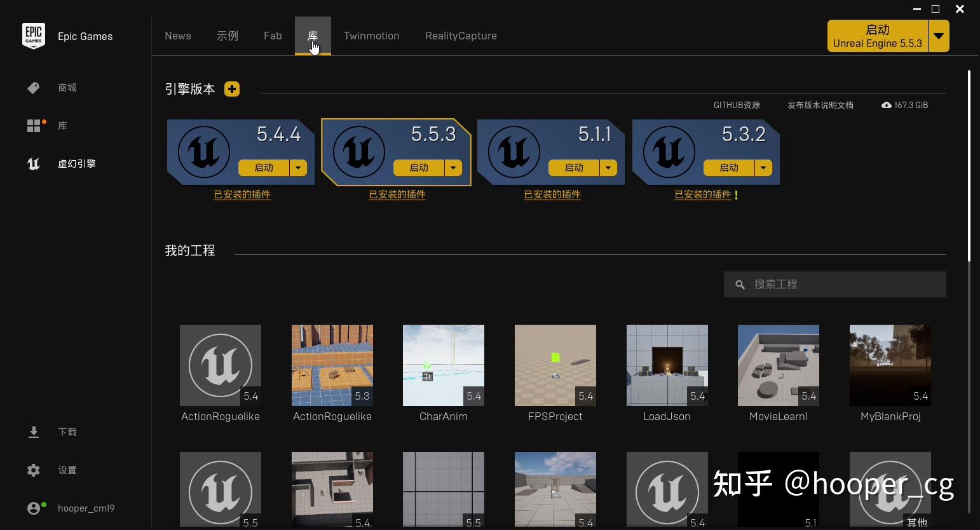Click the hooper_cm19 account icon
Screen dimensions: 980x530
click(34, 508)
